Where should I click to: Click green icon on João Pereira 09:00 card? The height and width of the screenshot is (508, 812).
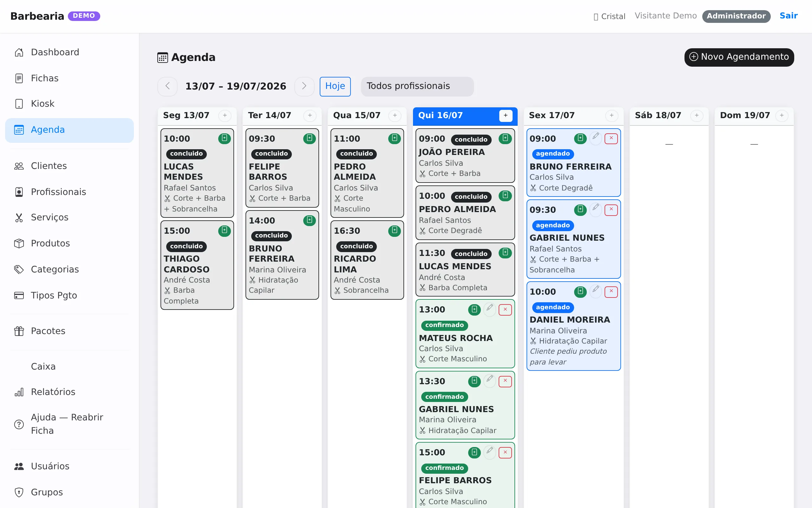point(505,138)
